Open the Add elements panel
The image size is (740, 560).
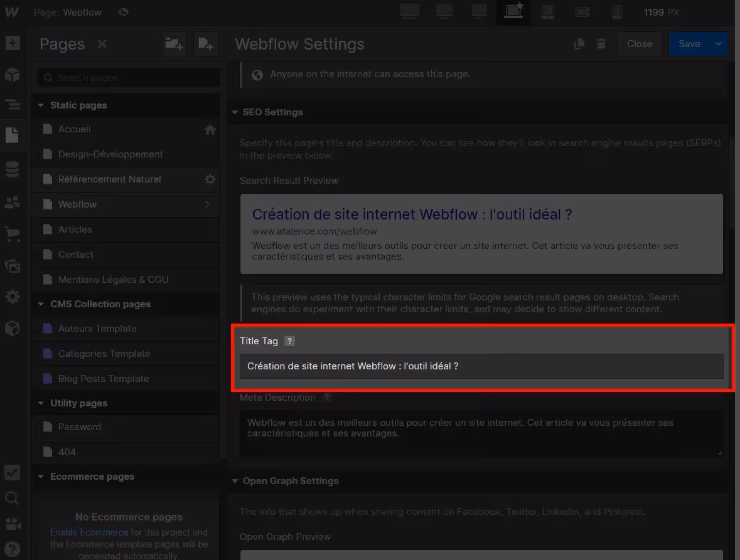tap(13, 43)
